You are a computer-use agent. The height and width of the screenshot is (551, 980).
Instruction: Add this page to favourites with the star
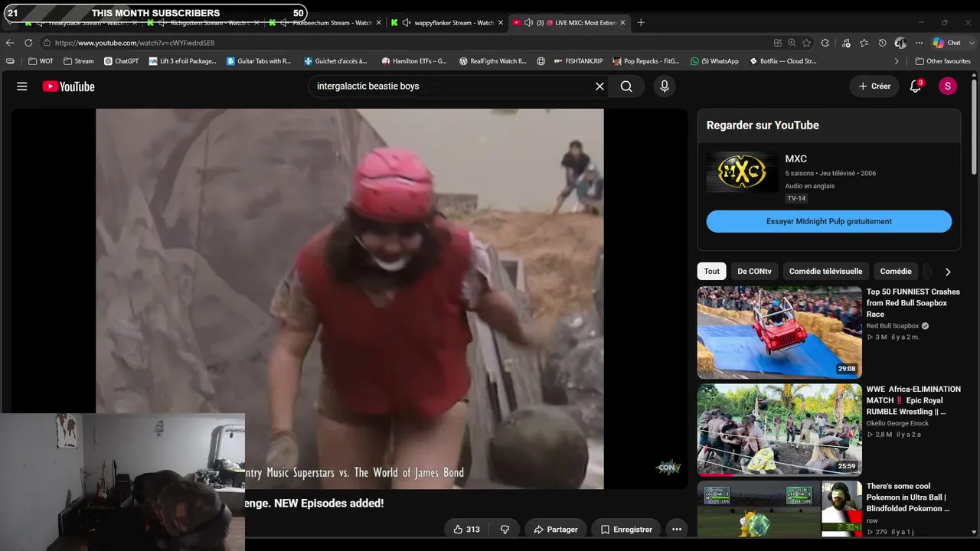click(807, 43)
